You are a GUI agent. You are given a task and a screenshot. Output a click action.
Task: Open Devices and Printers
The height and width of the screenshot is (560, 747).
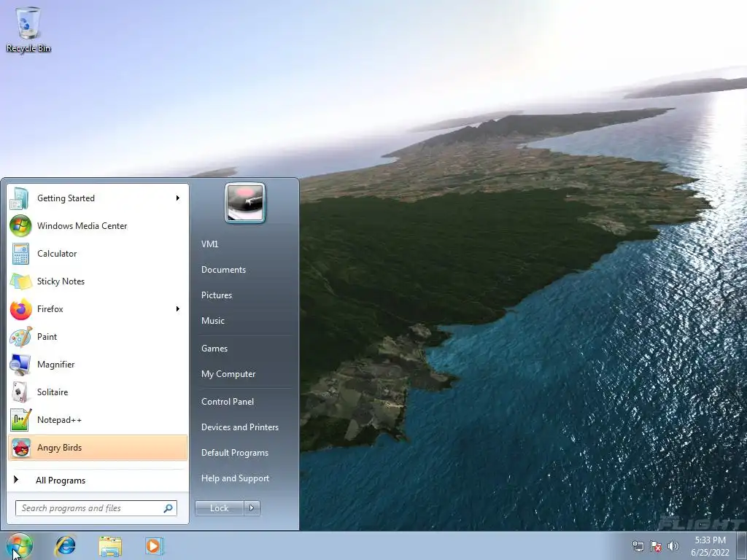click(x=239, y=427)
